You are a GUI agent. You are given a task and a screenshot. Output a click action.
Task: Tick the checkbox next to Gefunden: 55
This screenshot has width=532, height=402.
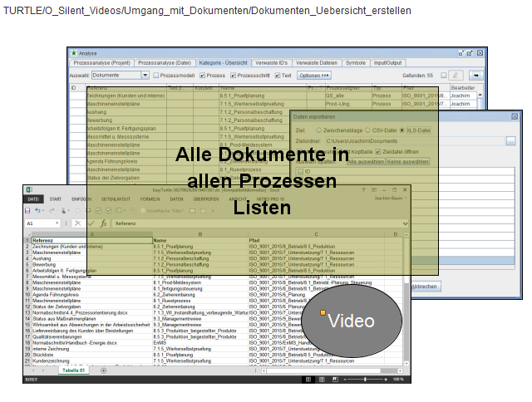pos(443,76)
